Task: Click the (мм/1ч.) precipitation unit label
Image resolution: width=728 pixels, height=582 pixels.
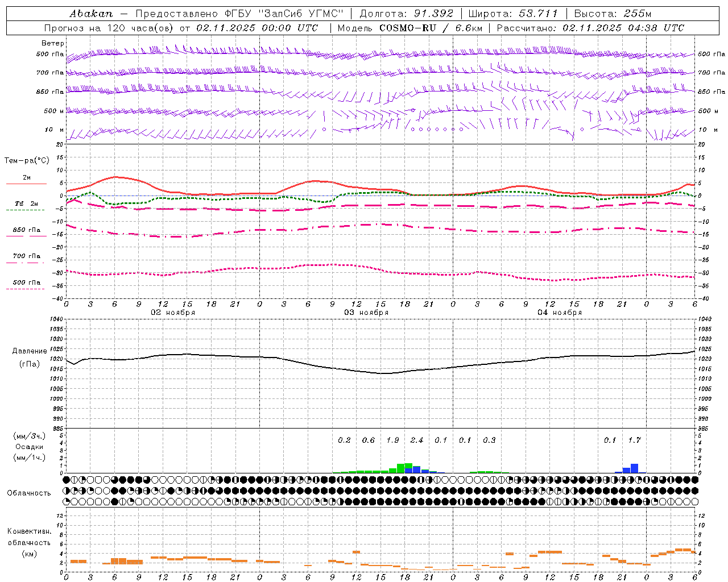Action: [x=30, y=458]
